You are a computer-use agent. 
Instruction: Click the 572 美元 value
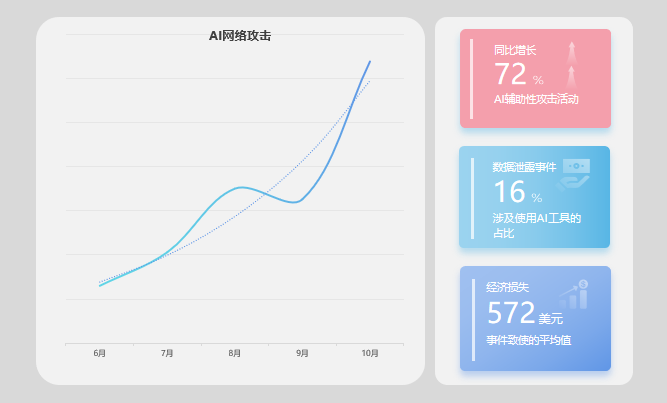(524, 314)
